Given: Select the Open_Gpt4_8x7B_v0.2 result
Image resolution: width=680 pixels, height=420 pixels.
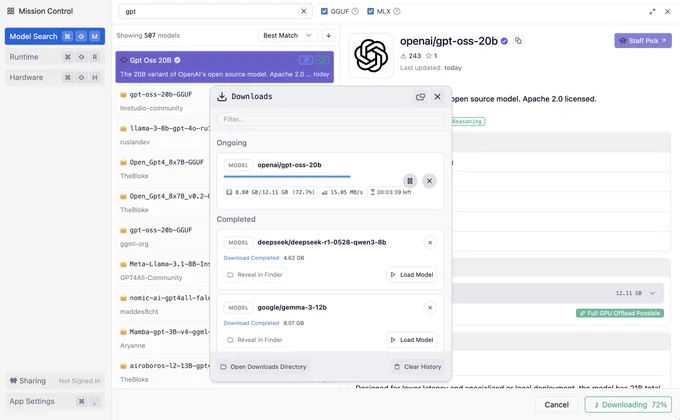Looking at the screenshot, I should pos(163,203).
